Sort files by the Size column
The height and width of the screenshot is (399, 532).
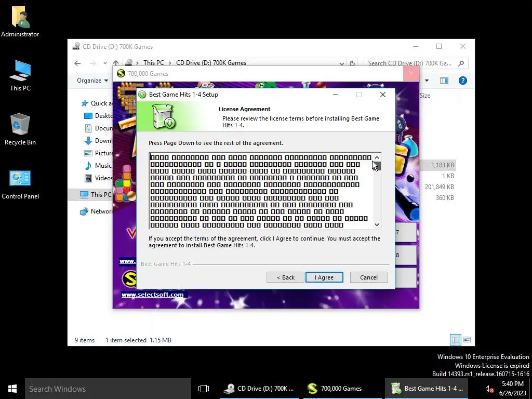pos(425,96)
